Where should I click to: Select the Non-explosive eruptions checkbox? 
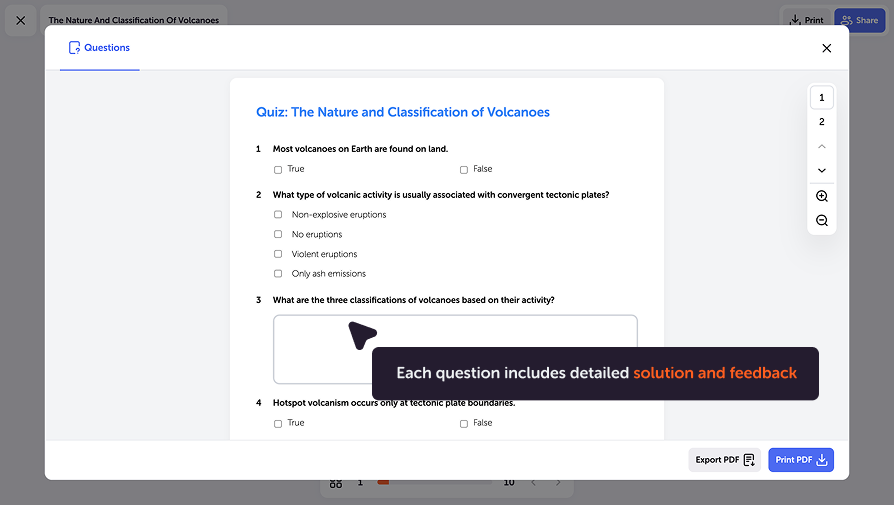278,214
